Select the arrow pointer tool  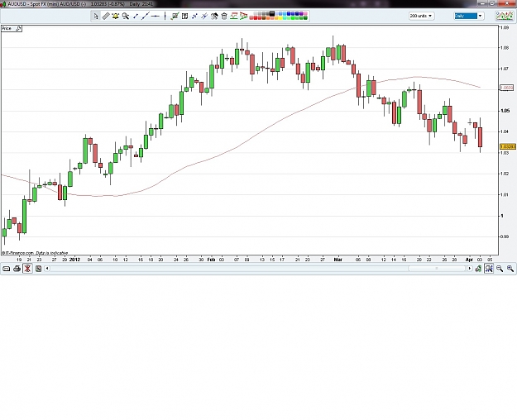(x=96, y=16)
